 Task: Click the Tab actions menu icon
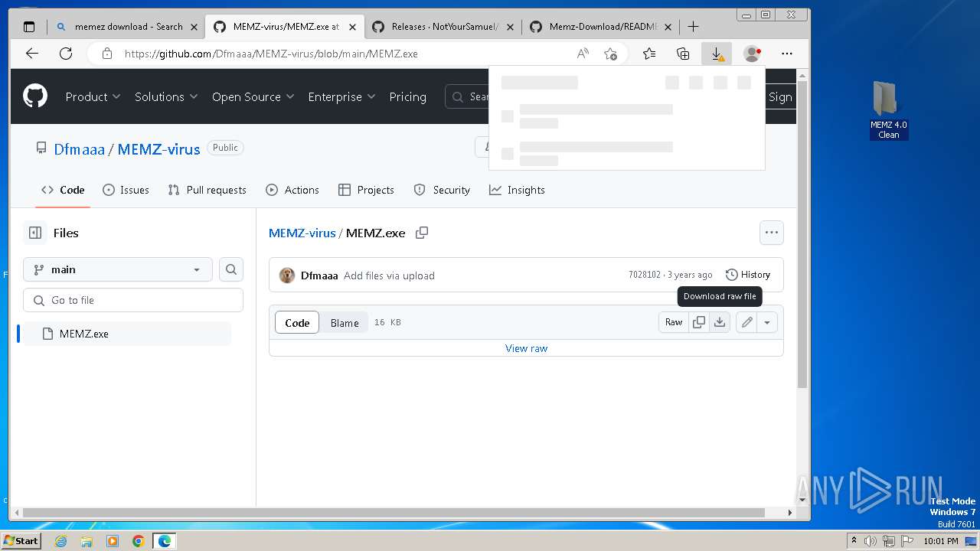click(29, 27)
